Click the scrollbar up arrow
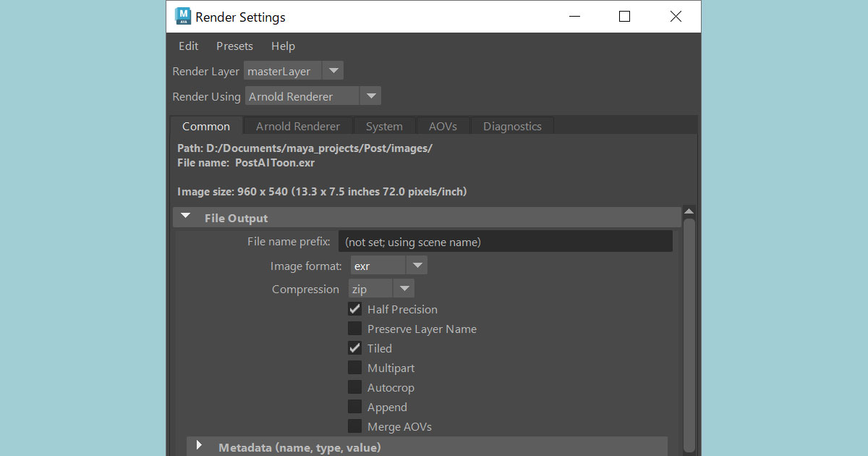 click(x=689, y=212)
